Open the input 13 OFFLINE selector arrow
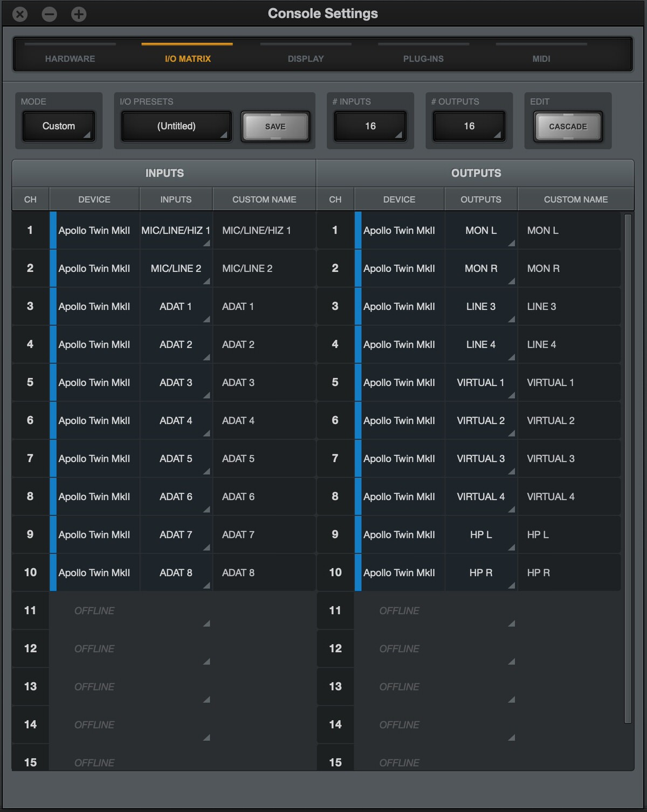647x812 pixels. [x=207, y=699]
